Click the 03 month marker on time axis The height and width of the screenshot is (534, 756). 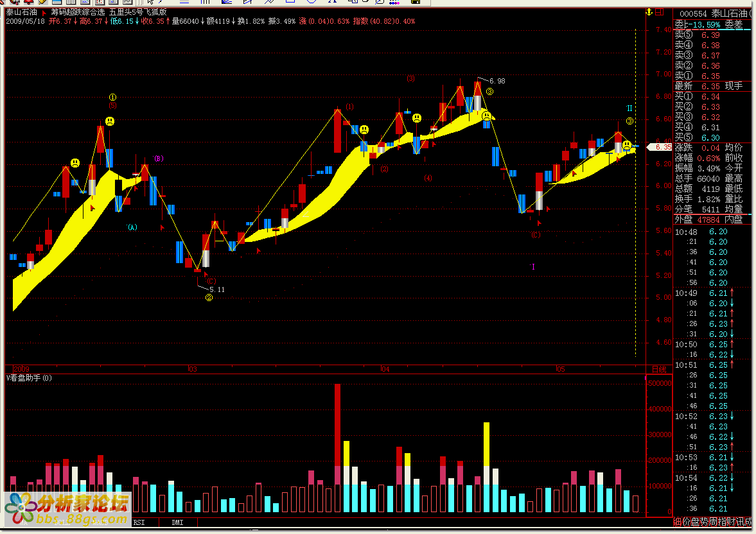[193, 370]
